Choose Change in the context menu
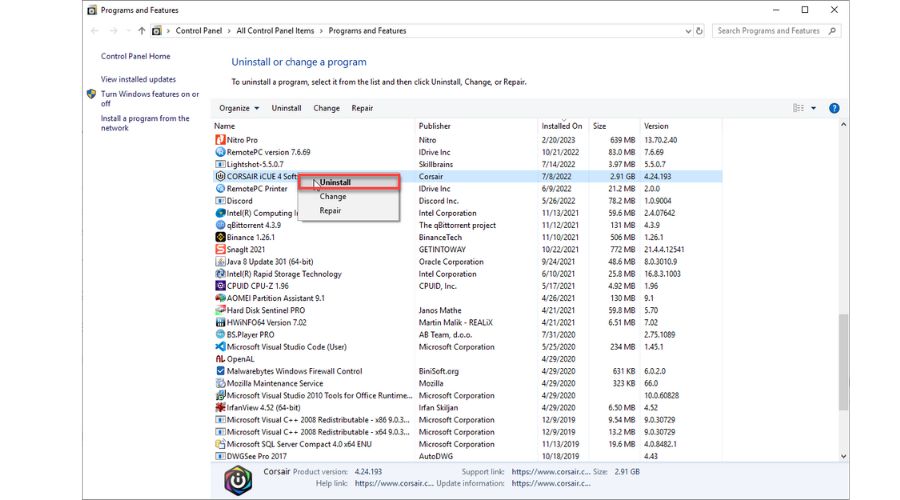 350,196
